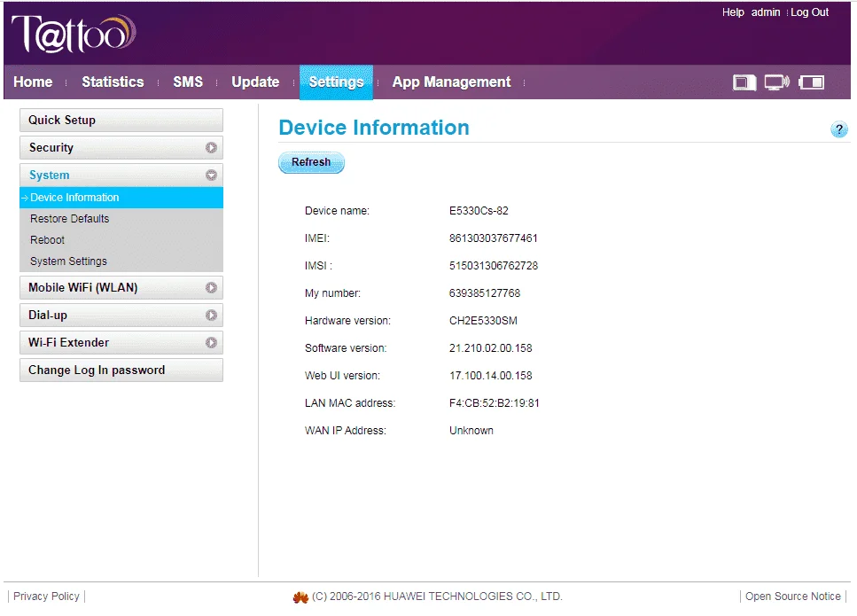Image resolution: width=857 pixels, height=616 pixels.
Task: Select Reboot in sidebar
Action: 47,240
